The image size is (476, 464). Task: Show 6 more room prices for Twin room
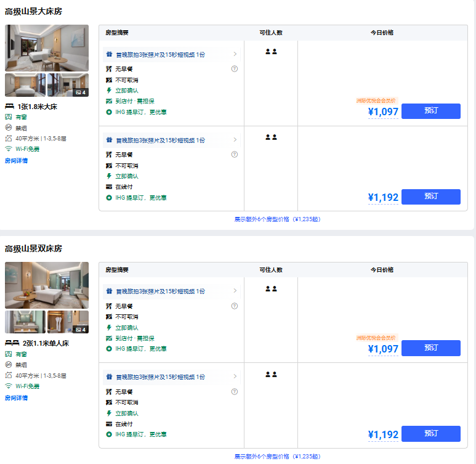(277, 457)
